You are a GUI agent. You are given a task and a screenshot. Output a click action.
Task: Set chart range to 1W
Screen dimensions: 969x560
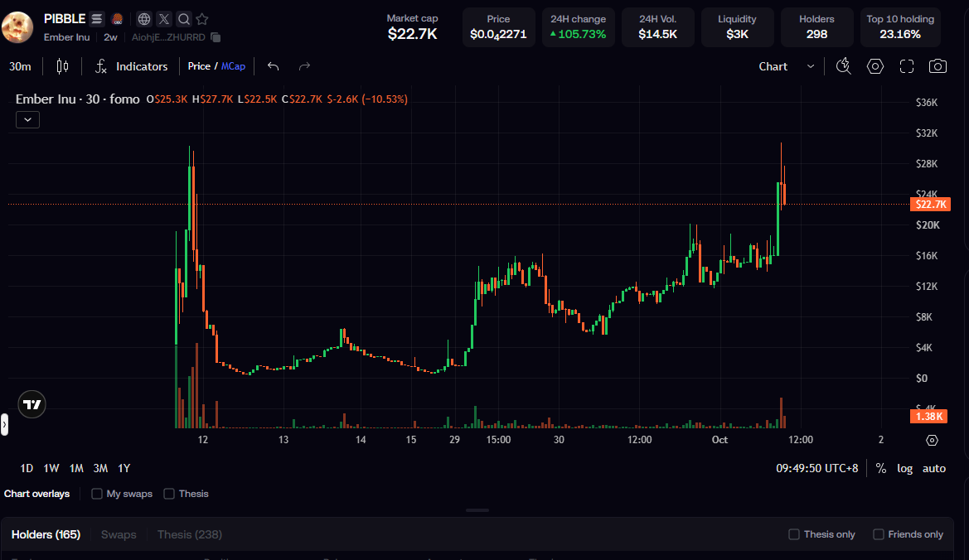[x=51, y=468]
